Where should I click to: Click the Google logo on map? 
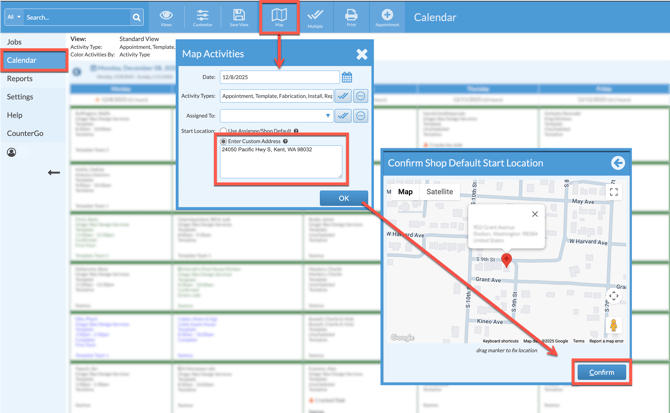pos(402,337)
